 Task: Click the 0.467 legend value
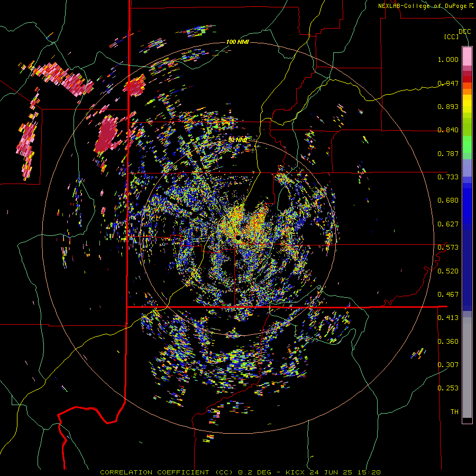tap(448, 295)
